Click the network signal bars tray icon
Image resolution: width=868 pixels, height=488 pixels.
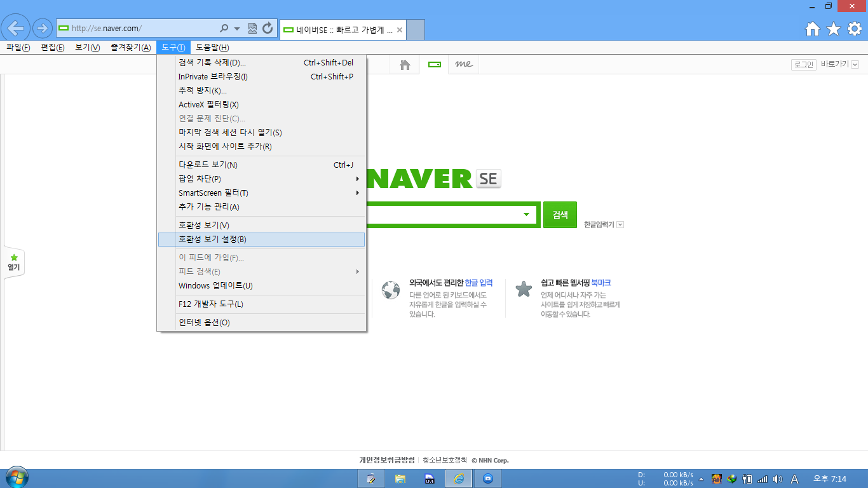point(763,479)
